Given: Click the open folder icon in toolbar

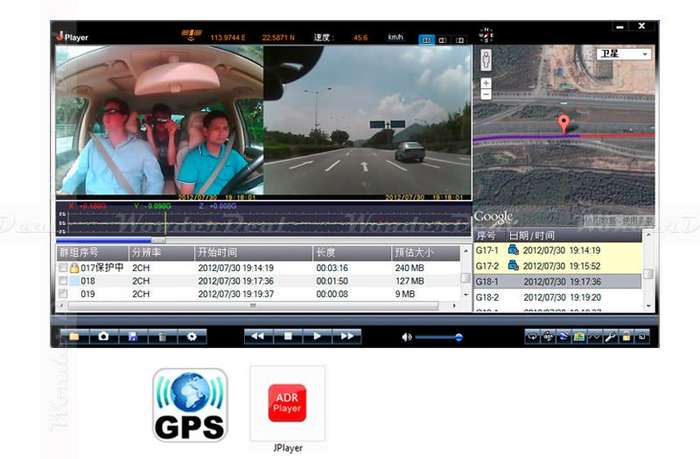Looking at the screenshot, I should [74, 336].
